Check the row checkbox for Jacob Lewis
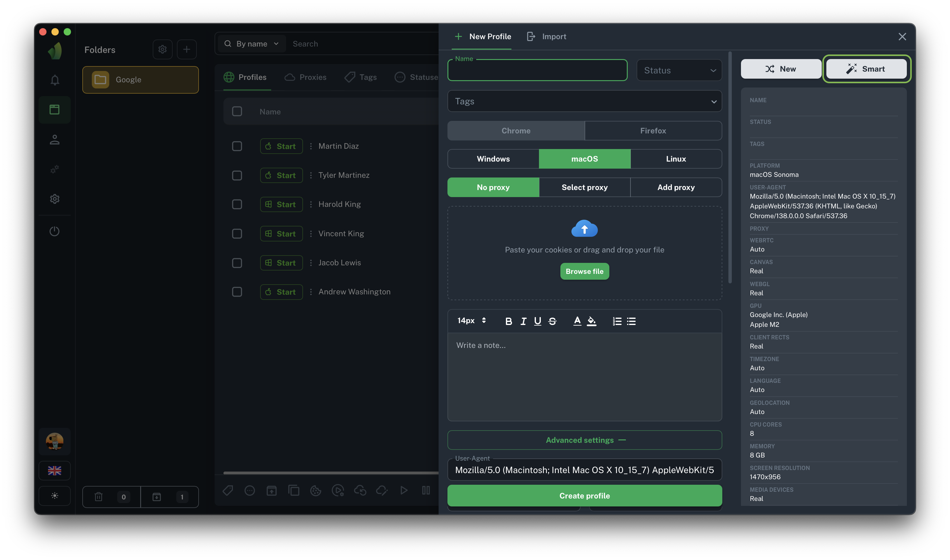The image size is (950, 560). [237, 263]
